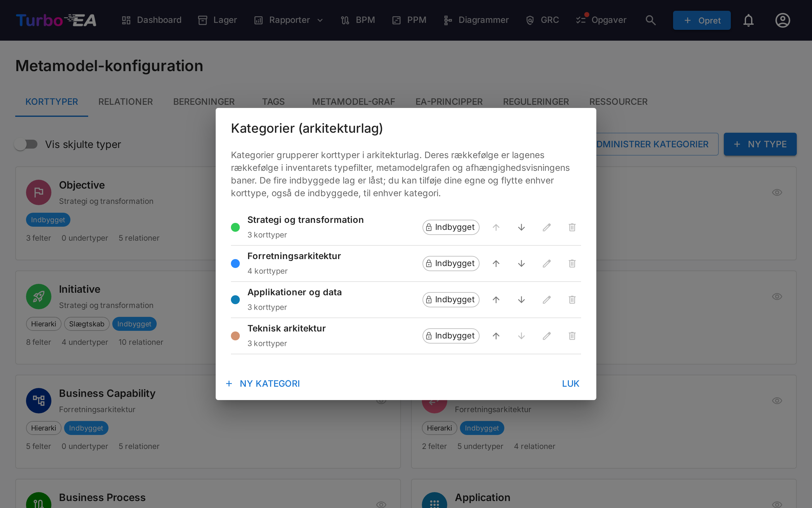
Task: Click edit pencil for Forretningsarkitektur
Action: tap(547, 264)
